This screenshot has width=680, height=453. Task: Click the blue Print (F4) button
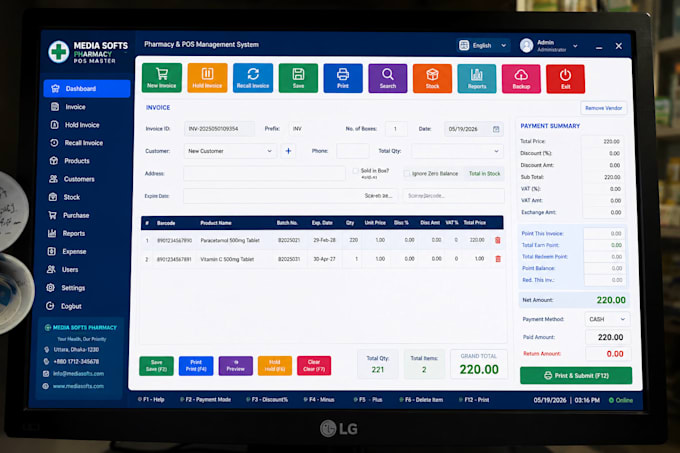[x=196, y=366]
